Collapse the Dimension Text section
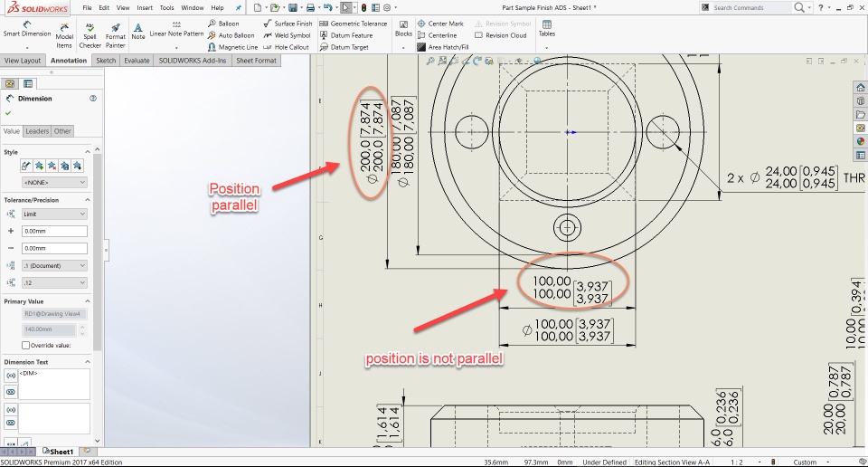868x467 pixels. (x=88, y=362)
